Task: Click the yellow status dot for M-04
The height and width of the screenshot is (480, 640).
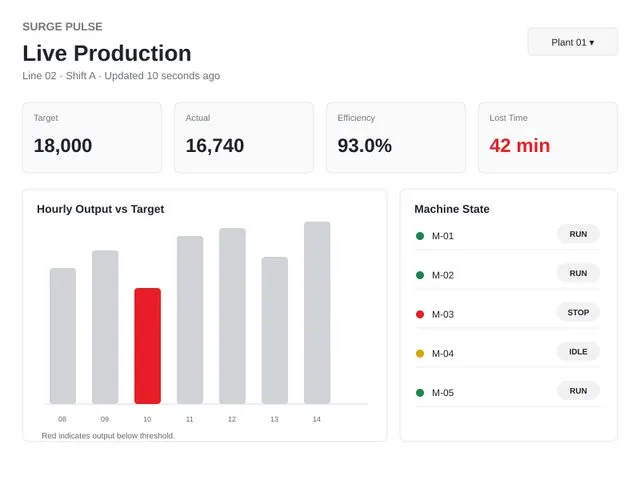Action: pyautogui.click(x=420, y=353)
